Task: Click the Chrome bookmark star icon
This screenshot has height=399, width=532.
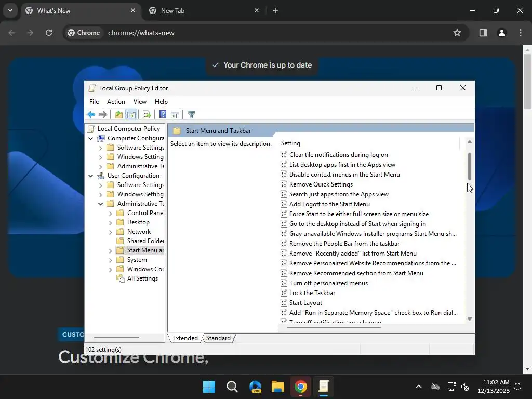Action: [457, 33]
